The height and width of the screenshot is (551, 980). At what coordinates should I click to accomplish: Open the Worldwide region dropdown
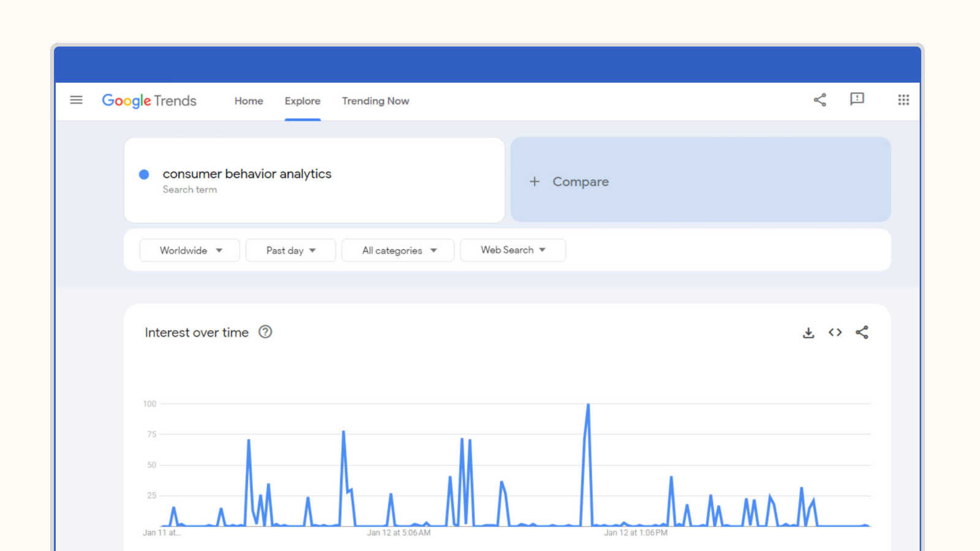click(x=189, y=250)
